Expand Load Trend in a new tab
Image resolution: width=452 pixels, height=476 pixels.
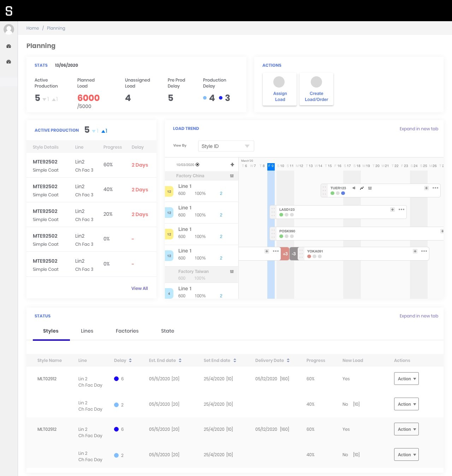pyautogui.click(x=419, y=129)
